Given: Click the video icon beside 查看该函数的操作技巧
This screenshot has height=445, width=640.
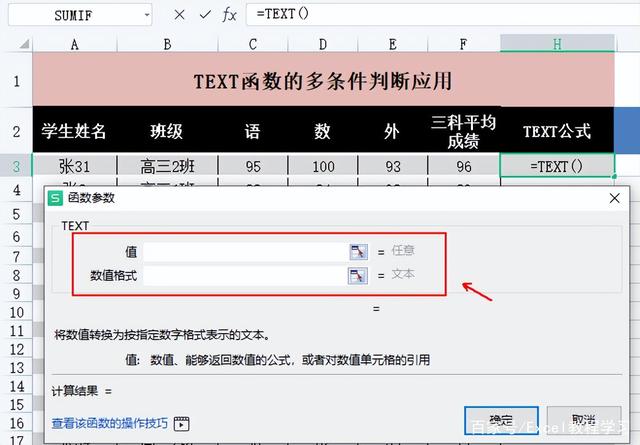Looking at the screenshot, I should [x=181, y=423].
